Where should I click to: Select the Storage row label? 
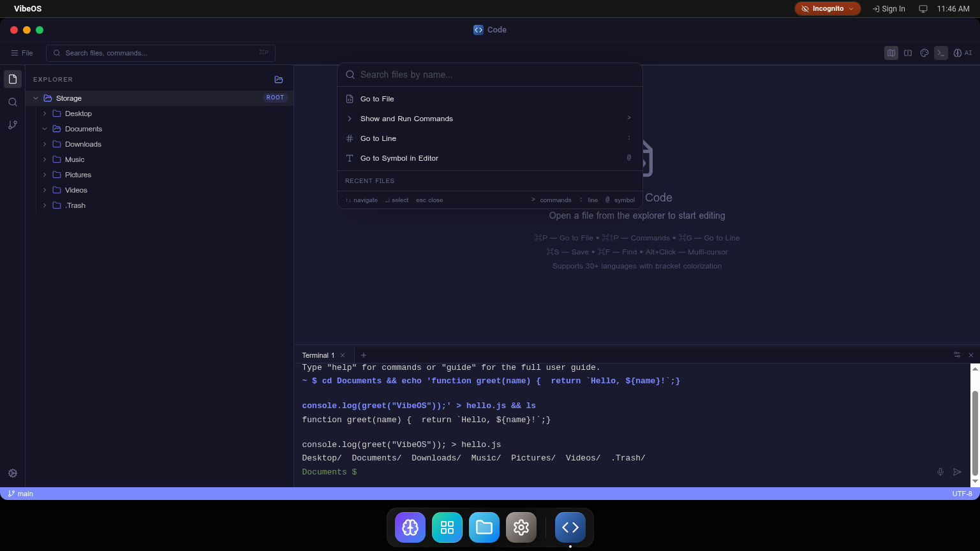[69, 98]
